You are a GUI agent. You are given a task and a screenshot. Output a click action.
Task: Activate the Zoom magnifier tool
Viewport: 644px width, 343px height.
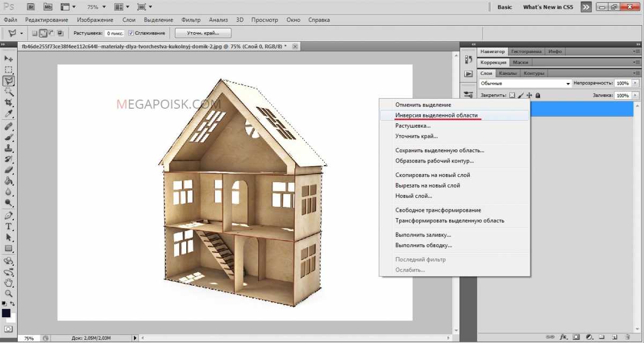pos(9,293)
